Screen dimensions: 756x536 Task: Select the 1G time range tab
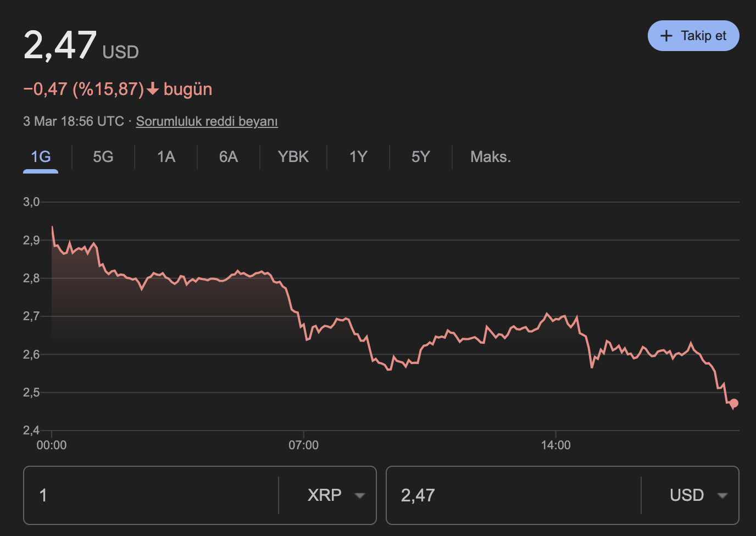(41, 157)
